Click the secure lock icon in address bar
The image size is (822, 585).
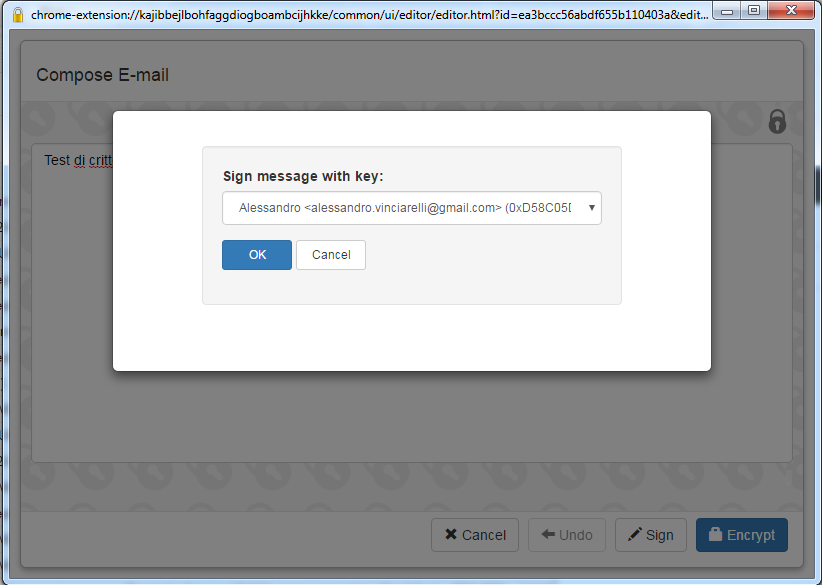pos(18,15)
